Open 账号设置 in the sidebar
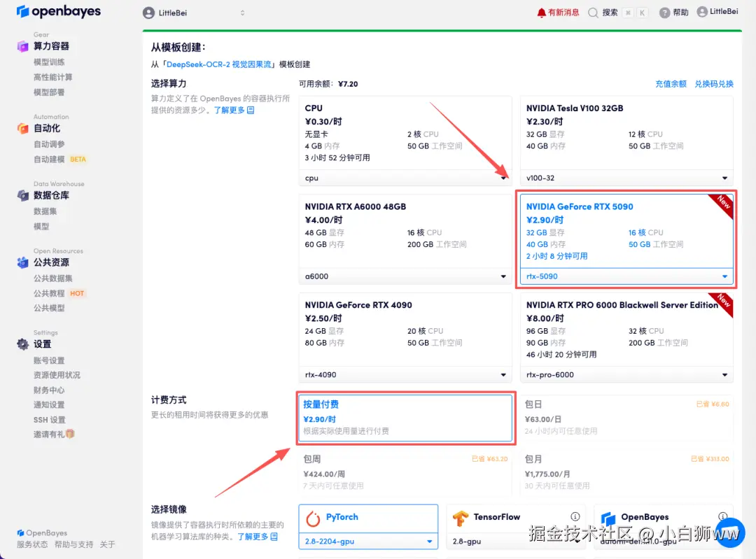The width and height of the screenshot is (756, 559). [x=49, y=360]
